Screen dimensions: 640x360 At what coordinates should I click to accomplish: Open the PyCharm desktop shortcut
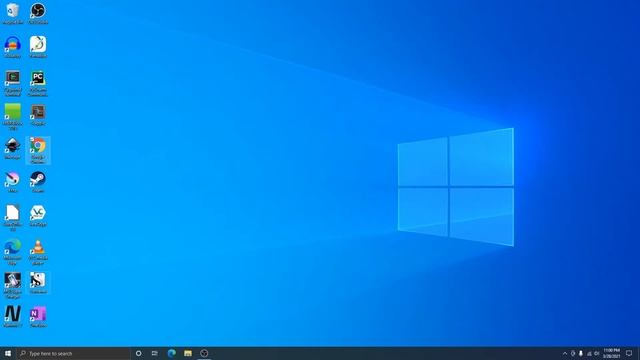pos(38,83)
